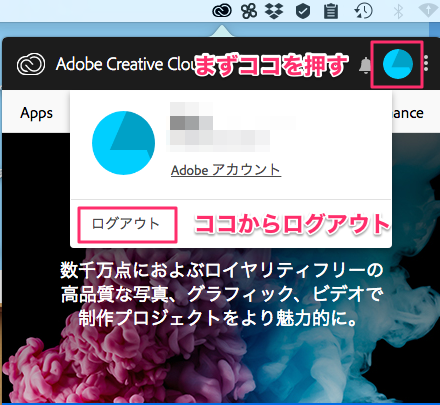Open the fan-shaped menu bar icon
The width and height of the screenshot is (440, 405).
click(x=249, y=11)
